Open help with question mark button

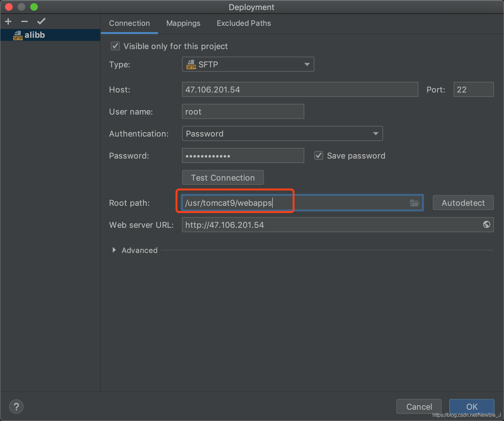[x=16, y=407]
